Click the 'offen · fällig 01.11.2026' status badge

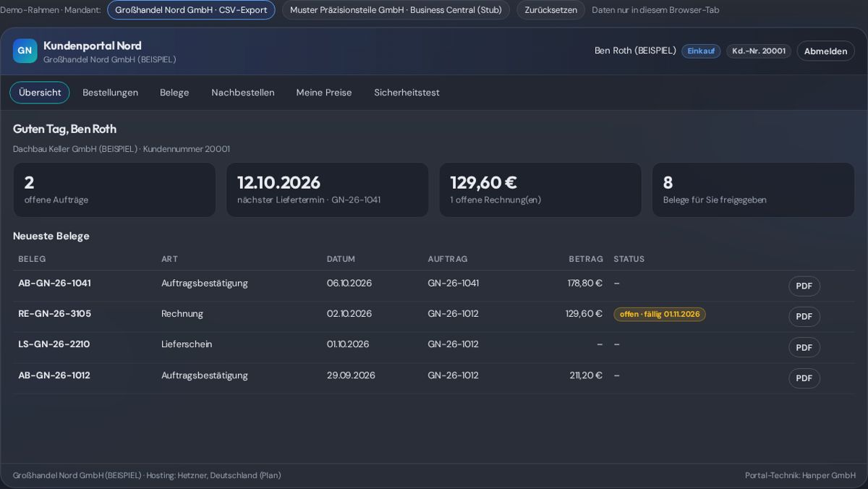pos(660,314)
